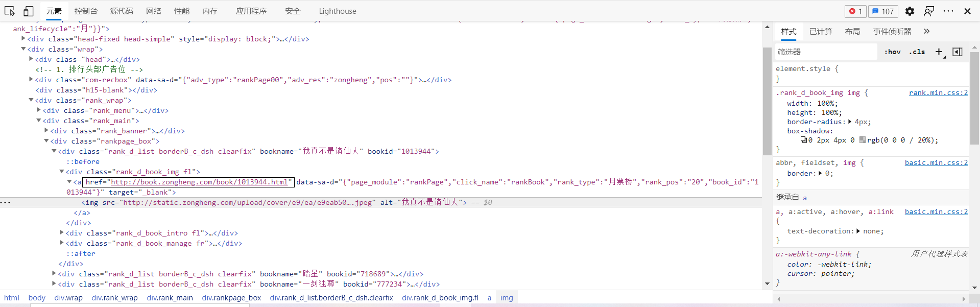Click the styles pane scroll-down arrow
The height and width of the screenshot is (307, 980).
click(974, 288)
